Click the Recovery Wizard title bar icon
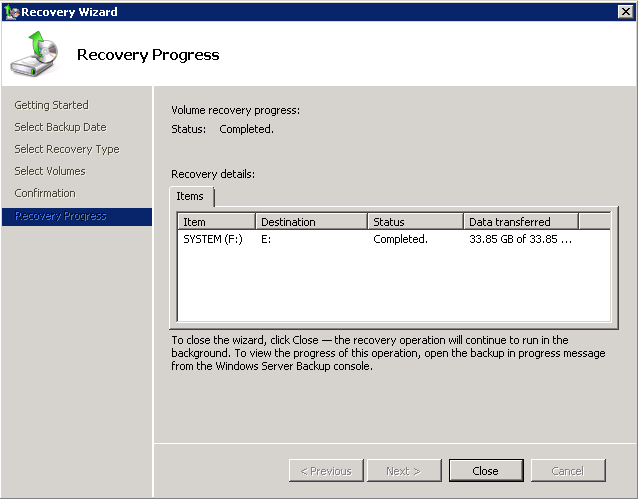The height and width of the screenshot is (499, 638). (x=11, y=12)
